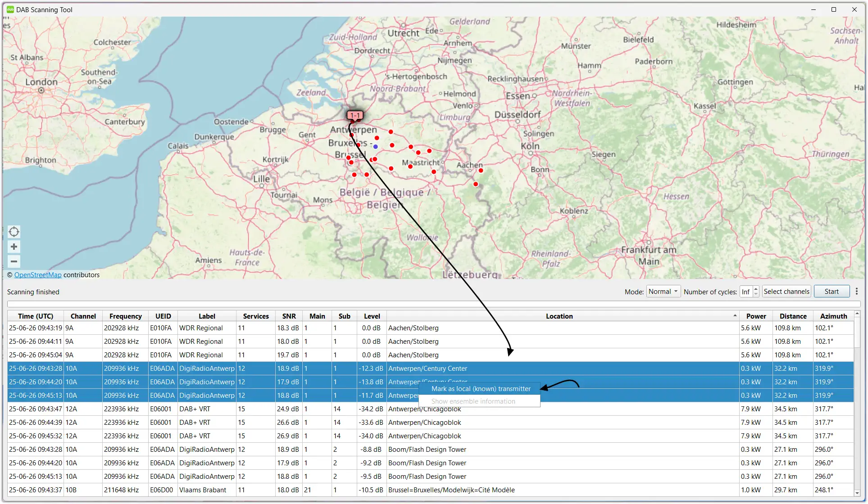Choose Mark as local (known) transmitter
868x504 pixels.
click(481, 389)
